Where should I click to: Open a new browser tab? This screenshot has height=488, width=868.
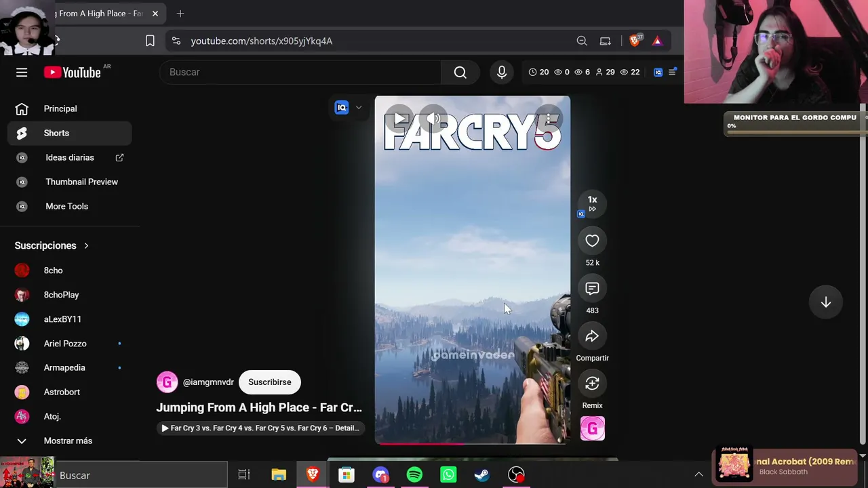(x=180, y=14)
